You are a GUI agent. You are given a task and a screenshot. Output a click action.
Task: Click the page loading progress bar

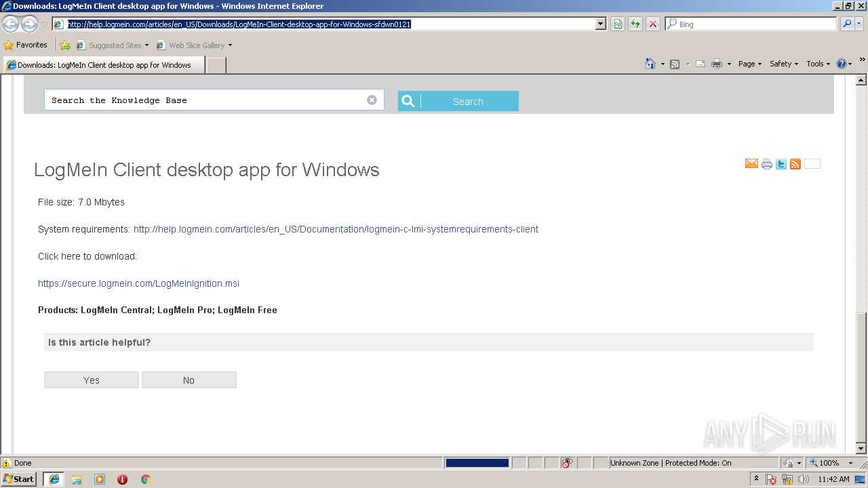point(477,463)
